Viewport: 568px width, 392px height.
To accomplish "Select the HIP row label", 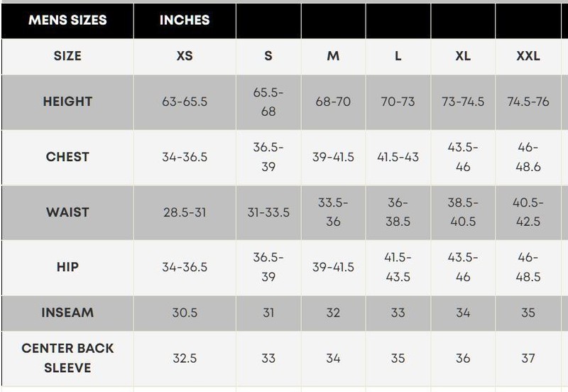I will coord(67,267).
